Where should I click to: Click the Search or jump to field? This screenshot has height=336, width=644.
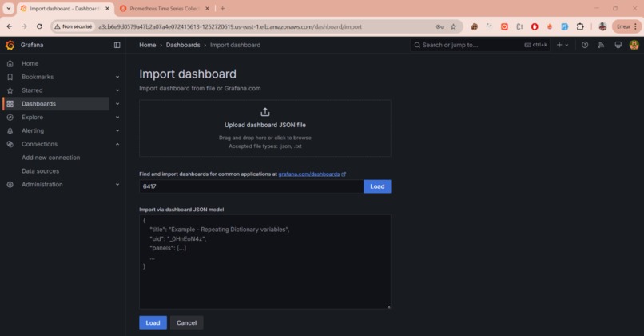[x=480, y=45]
